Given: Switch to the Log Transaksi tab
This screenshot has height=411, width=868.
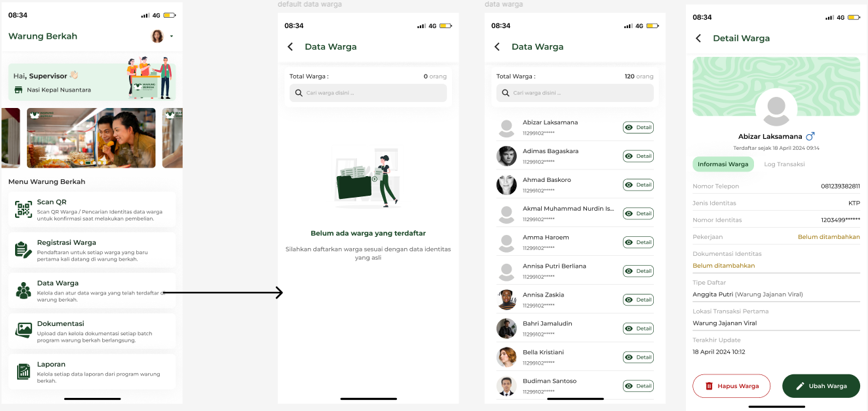Looking at the screenshot, I should 784,164.
